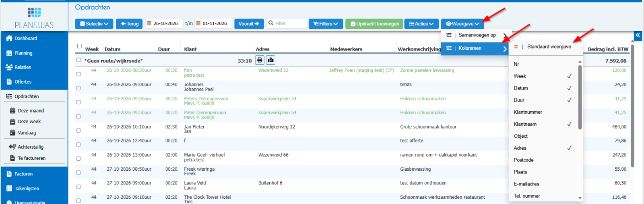The image size is (644, 204).
Task: Click the Vooruit button
Action: click(x=249, y=24)
